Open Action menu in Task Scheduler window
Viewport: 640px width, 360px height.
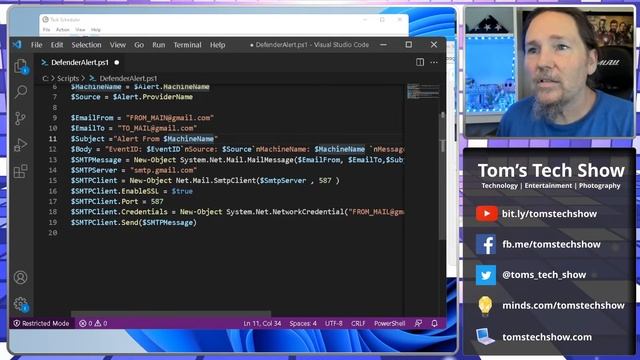click(62, 30)
